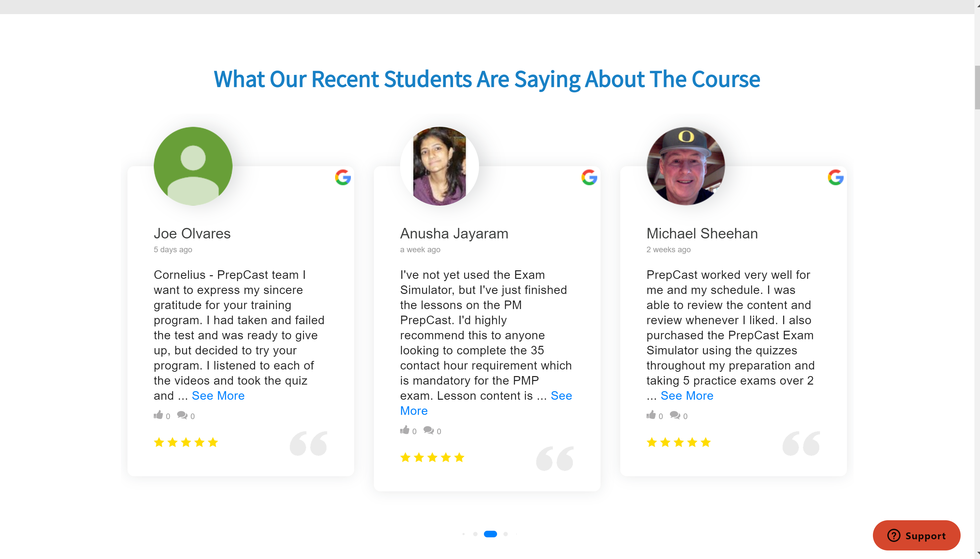Click the Anusha Jayaram reviewer name
980x559 pixels.
tap(454, 234)
